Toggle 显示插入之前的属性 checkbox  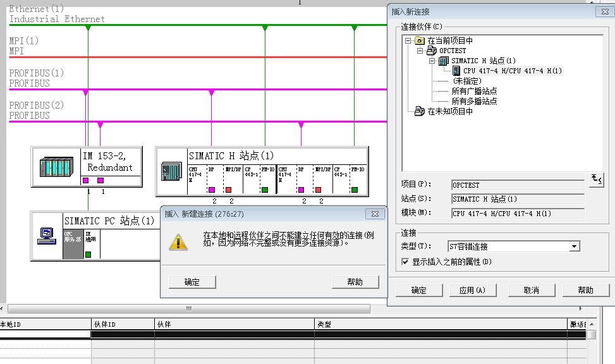(x=405, y=262)
